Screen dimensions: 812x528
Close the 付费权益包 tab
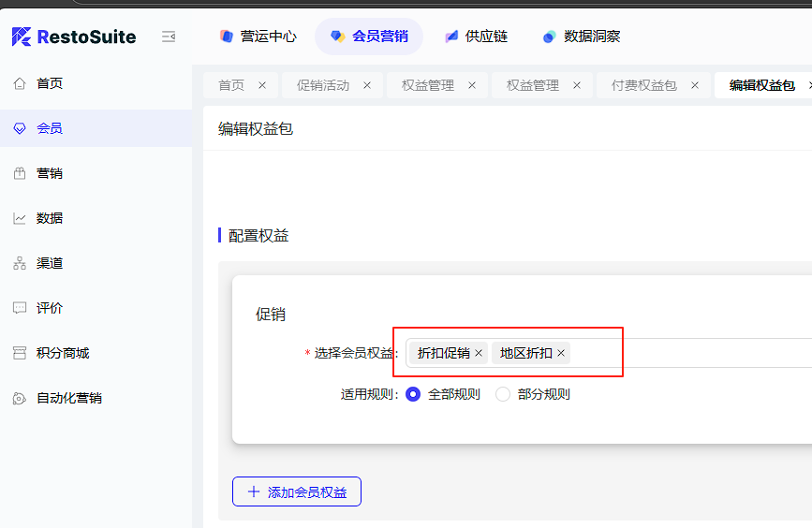pos(695,85)
